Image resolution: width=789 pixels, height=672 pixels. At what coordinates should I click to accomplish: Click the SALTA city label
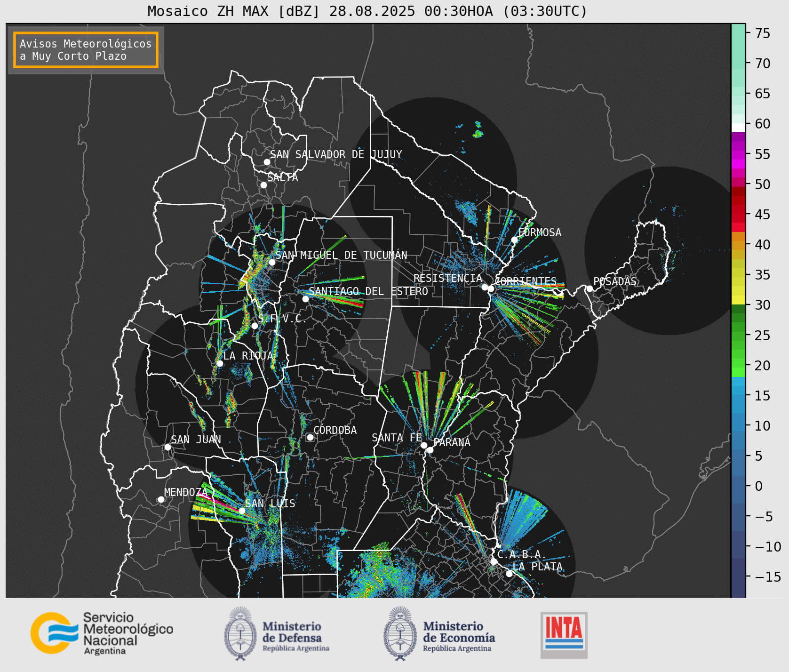283,177
